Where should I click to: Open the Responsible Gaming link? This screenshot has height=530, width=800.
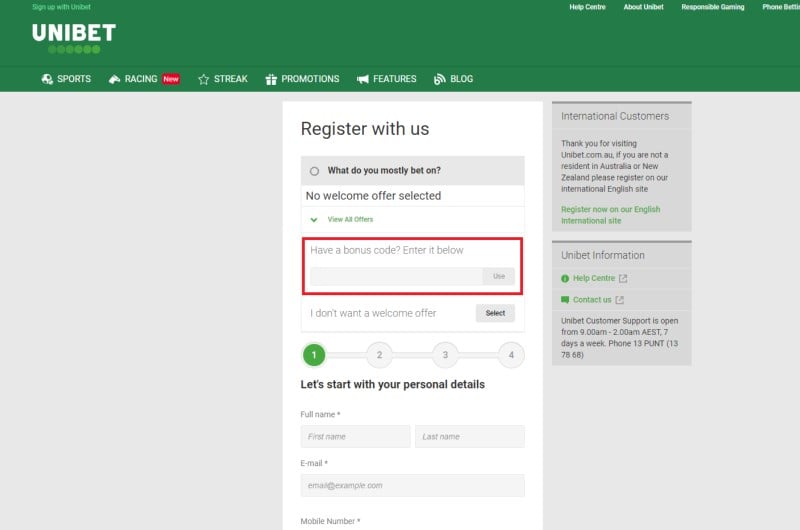click(x=713, y=7)
